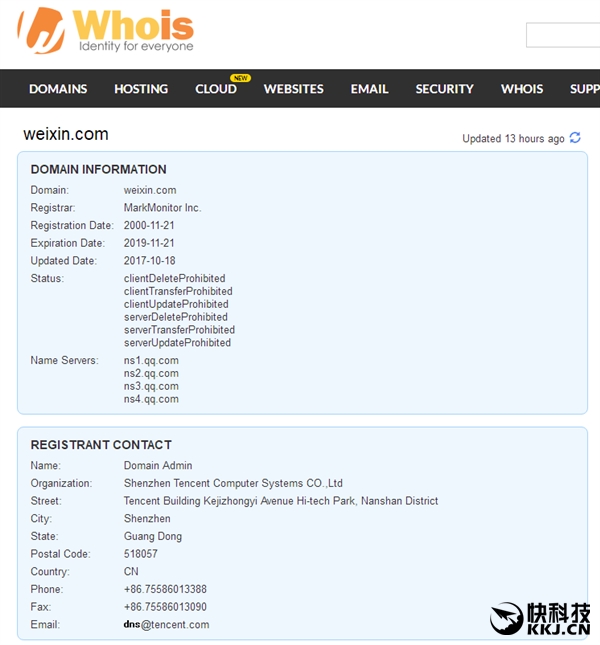Select the Country value CN
600x645 pixels.
coord(131,572)
